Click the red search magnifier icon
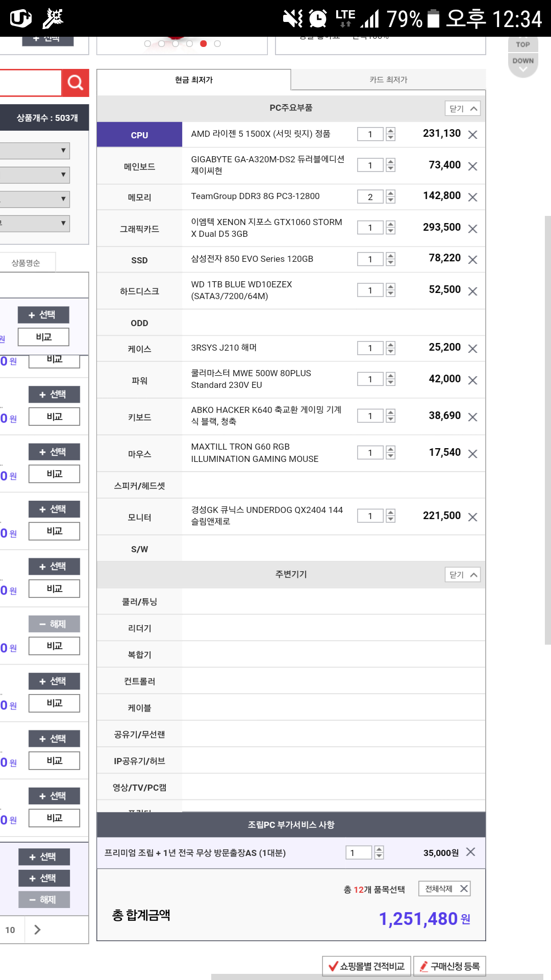Viewport: 551px width, 980px height. coord(75,83)
